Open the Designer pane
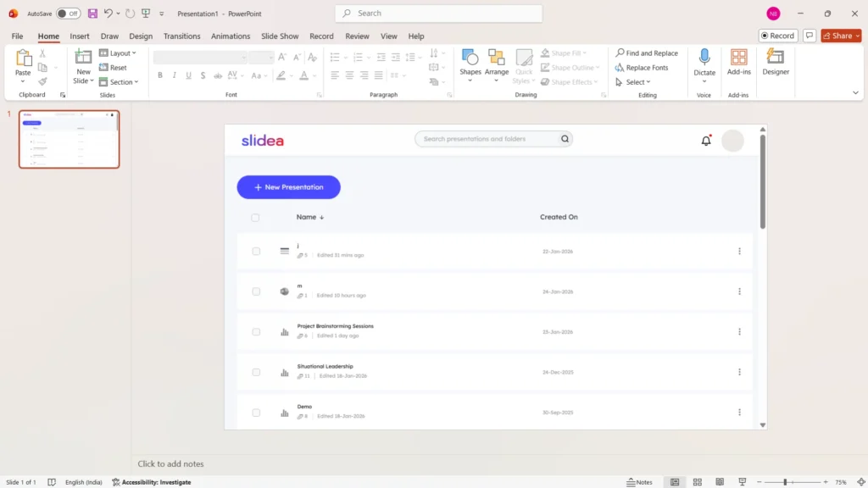Screen dimensions: 868x488 click(775, 61)
